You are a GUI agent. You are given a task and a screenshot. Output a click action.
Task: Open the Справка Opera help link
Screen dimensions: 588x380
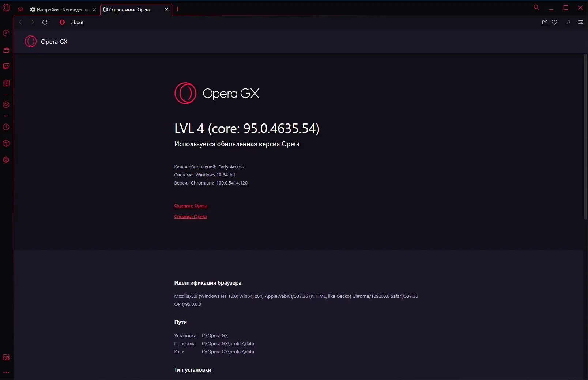(191, 217)
